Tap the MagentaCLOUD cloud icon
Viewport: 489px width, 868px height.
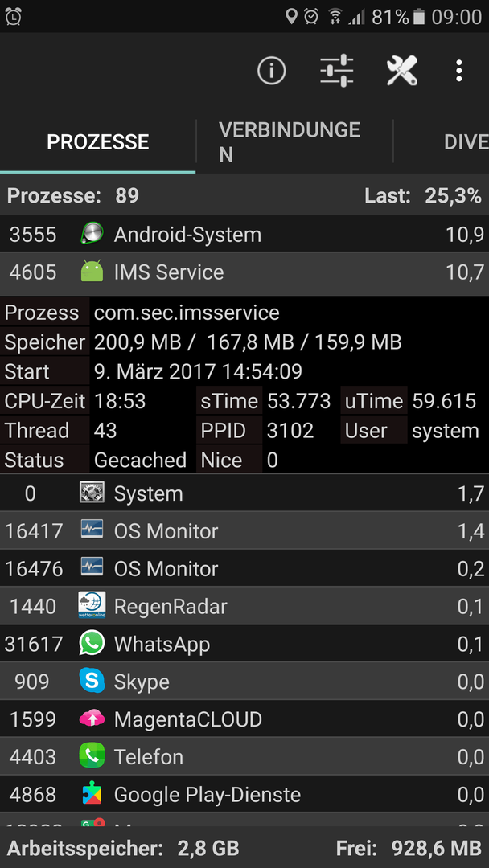pyautogui.click(x=92, y=719)
